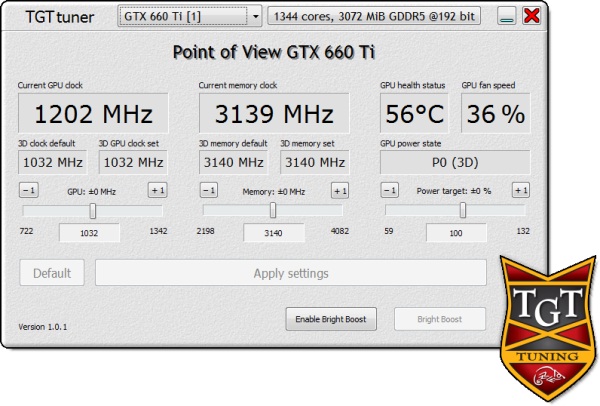
Task: Click the current GPU clock 1202 MHz readout
Action: (93, 113)
